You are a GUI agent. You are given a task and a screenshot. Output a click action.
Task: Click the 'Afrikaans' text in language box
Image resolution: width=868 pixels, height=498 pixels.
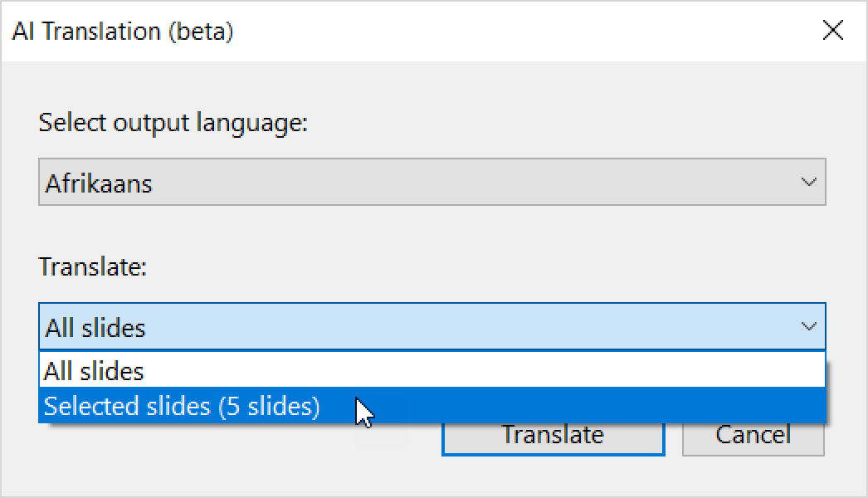pyautogui.click(x=99, y=183)
